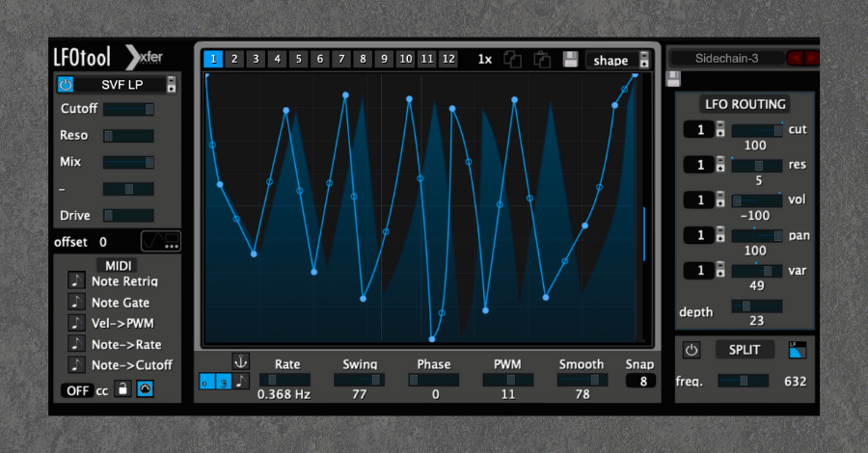
Task: Click the paste shape icon
Action: pos(541,59)
